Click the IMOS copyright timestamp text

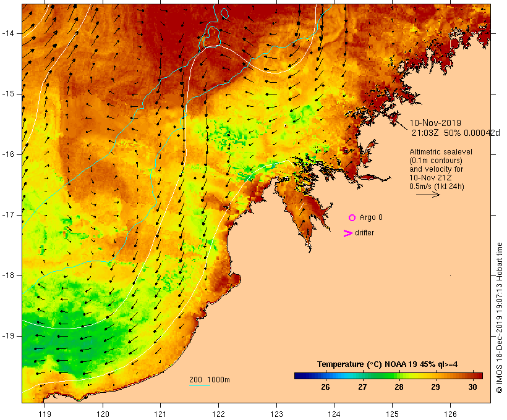click(x=499, y=317)
